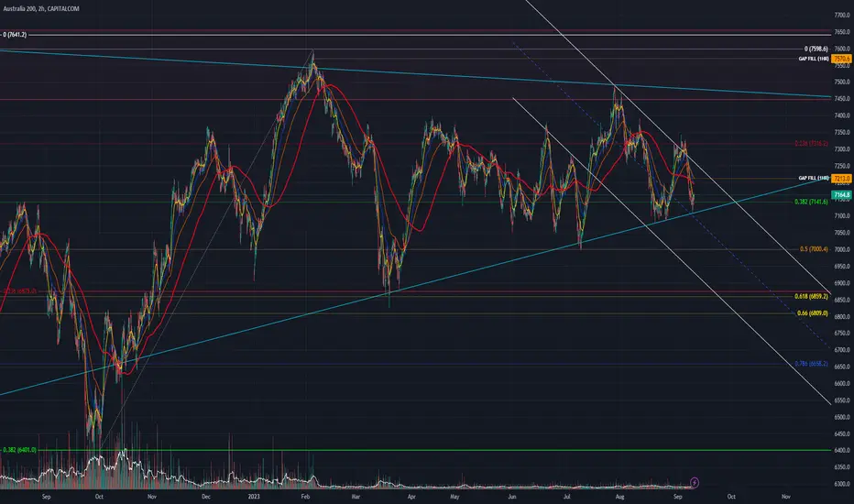Click the blue 0.786 (6658.2) level label
Image resolution: width=854 pixels, height=504 pixels.
(811, 364)
